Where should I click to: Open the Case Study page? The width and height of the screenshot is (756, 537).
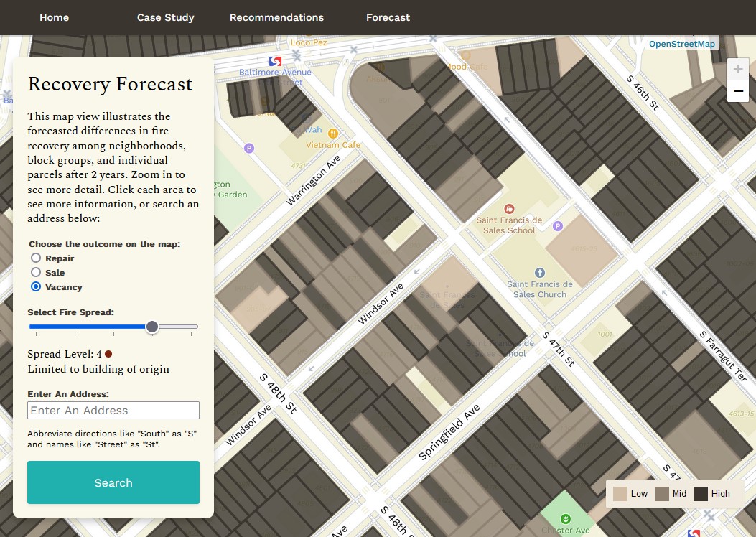165,17
